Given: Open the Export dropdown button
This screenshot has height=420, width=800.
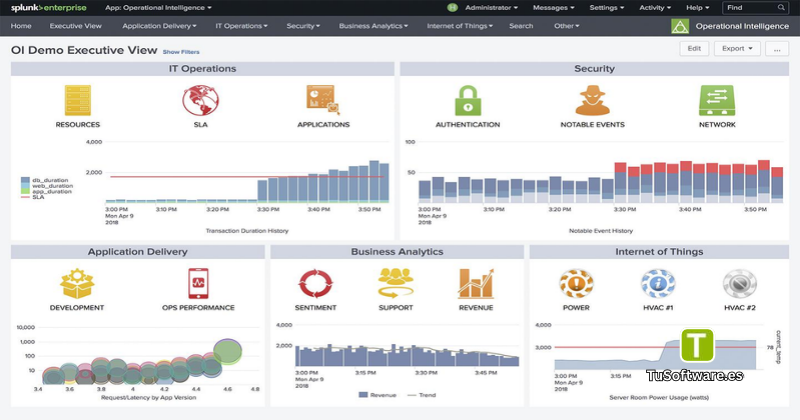Looking at the screenshot, I should tap(737, 48).
